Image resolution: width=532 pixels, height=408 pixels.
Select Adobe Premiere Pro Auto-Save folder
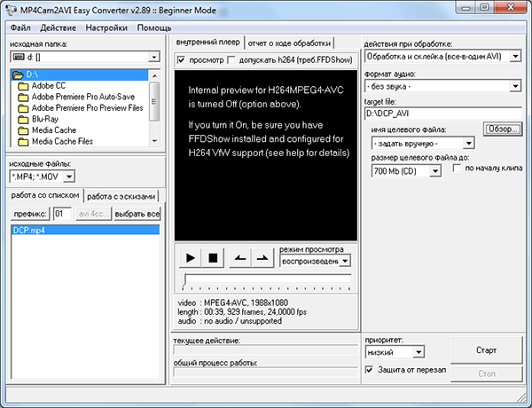83,97
